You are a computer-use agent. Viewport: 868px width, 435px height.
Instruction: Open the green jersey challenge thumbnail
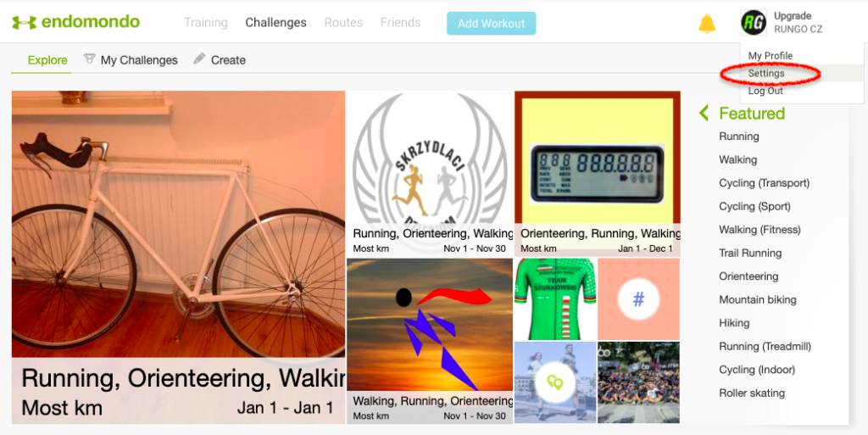555,298
